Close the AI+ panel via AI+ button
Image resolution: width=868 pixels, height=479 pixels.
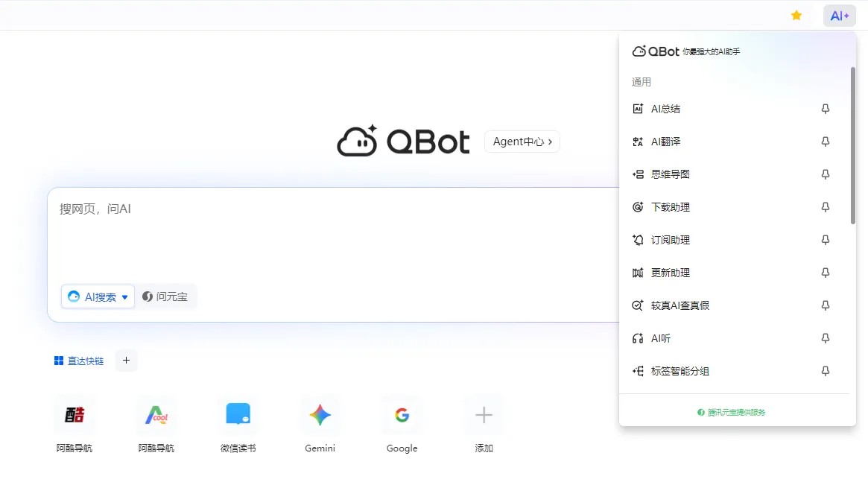[x=839, y=15]
